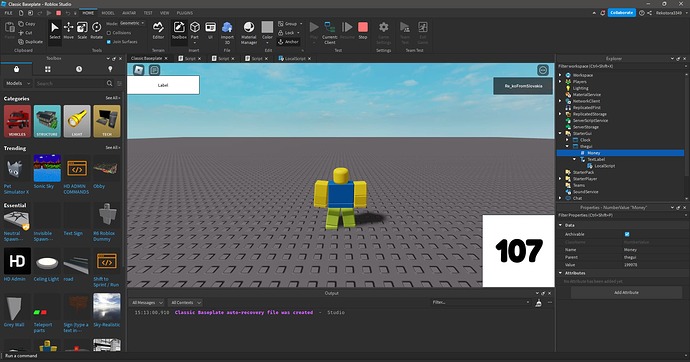Open the Creations lightbulb tab in Toolbox
Screen dimensions: 690x362
point(110,69)
